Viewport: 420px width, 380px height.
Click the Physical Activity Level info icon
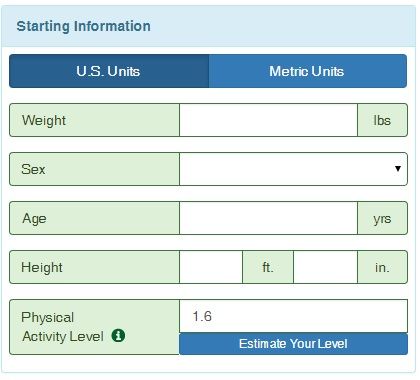118,335
